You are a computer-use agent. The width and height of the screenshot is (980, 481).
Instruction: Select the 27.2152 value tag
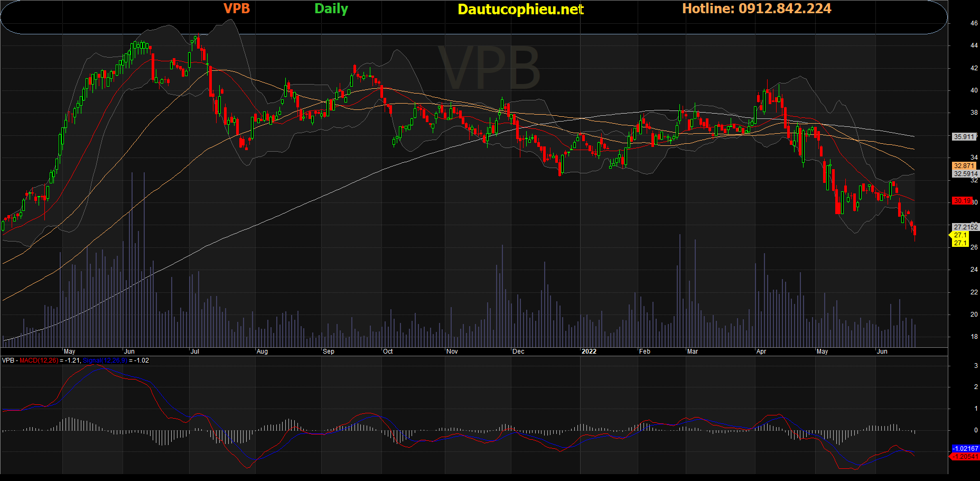966,227
